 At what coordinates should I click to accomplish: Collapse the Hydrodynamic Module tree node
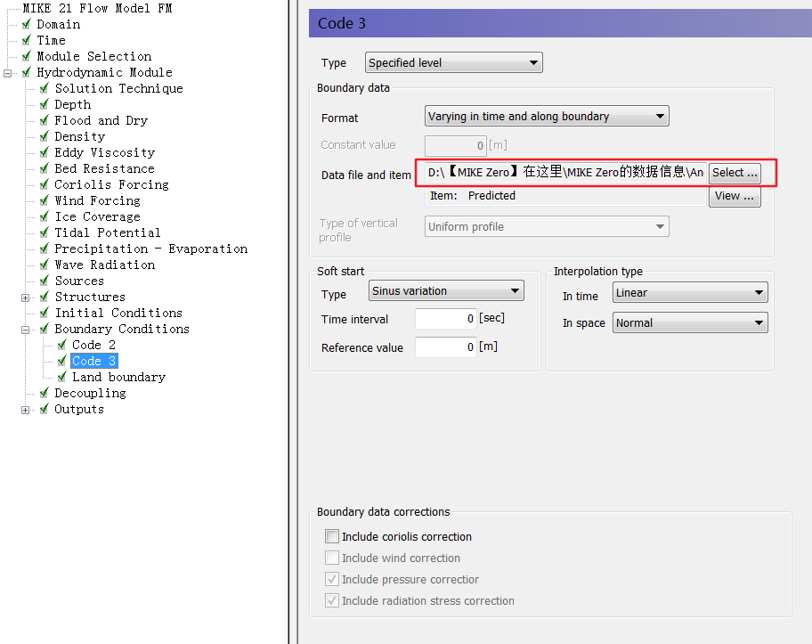tap(7, 73)
